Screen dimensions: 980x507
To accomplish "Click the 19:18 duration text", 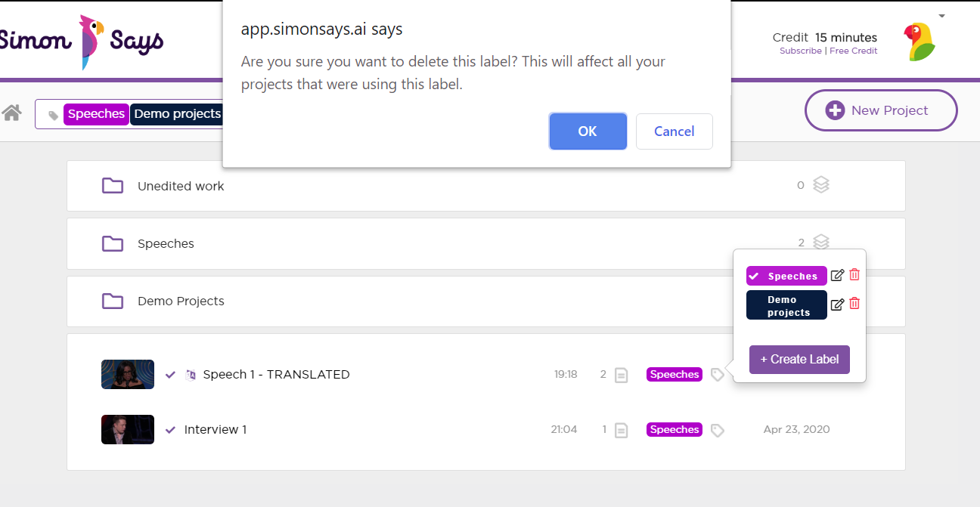I will point(566,374).
